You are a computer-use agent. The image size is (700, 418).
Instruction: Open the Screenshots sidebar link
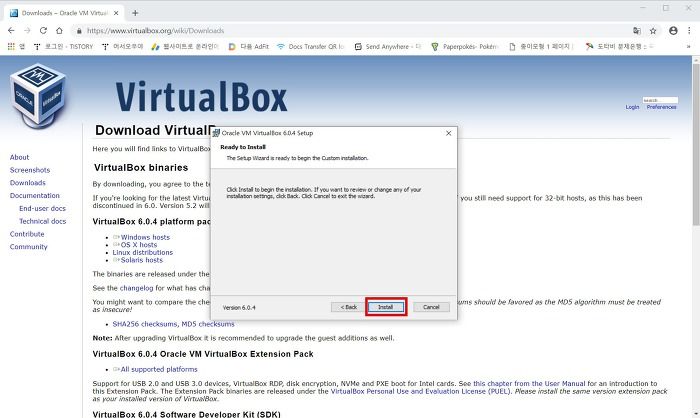click(x=30, y=170)
